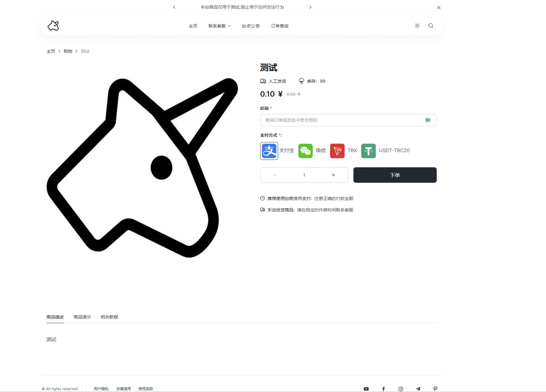Click the price text 0.10 ¥
Screen dimensions: 546x392
tap(271, 94)
